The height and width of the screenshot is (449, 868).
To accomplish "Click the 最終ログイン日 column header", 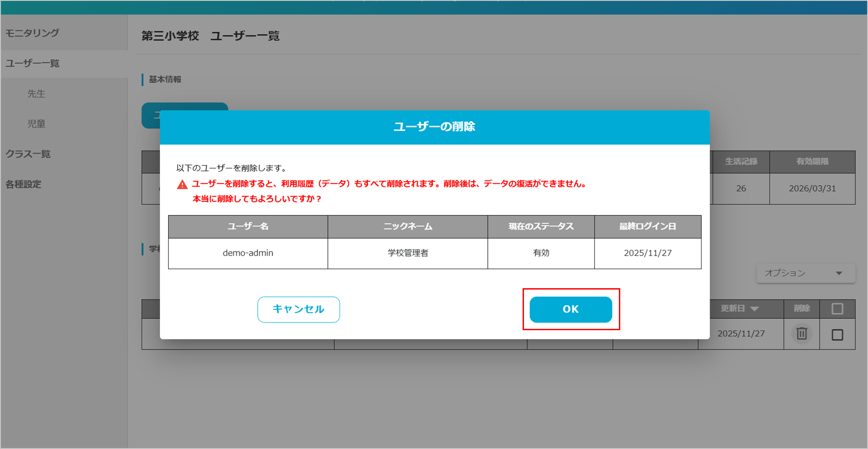I will [x=647, y=226].
